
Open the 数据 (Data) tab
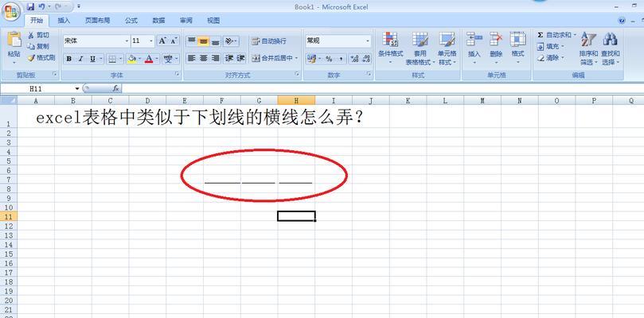(x=158, y=21)
